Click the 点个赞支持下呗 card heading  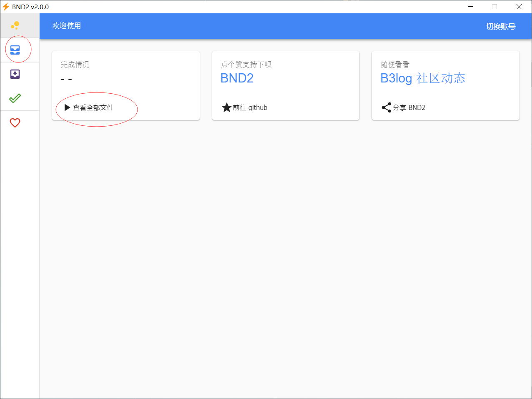[246, 65]
